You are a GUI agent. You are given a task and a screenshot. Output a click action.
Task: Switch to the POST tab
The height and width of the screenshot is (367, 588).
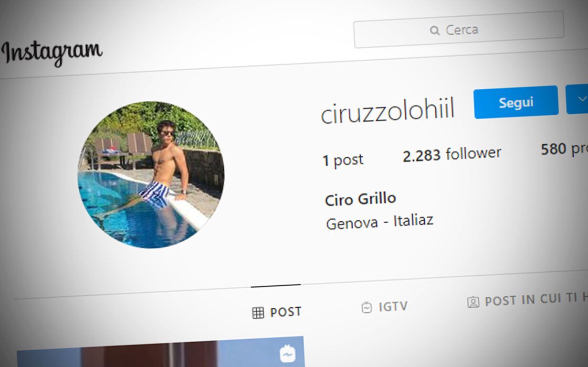pyautogui.click(x=277, y=313)
